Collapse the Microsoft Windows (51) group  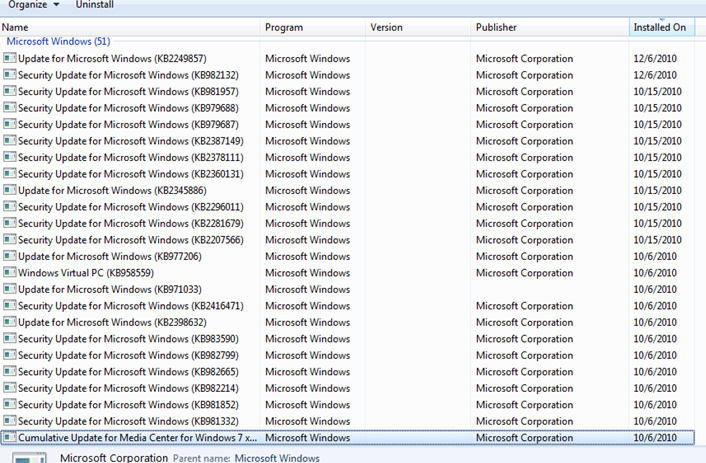[58, 41]
